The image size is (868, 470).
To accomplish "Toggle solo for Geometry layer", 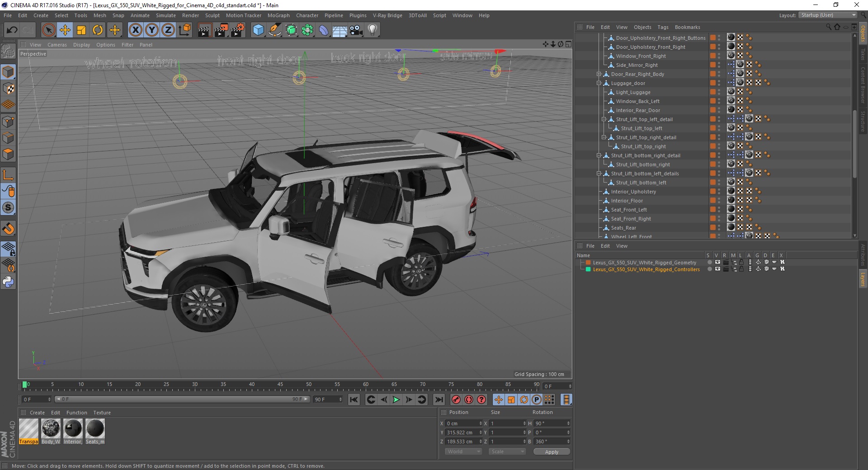I will click(709, 262).
